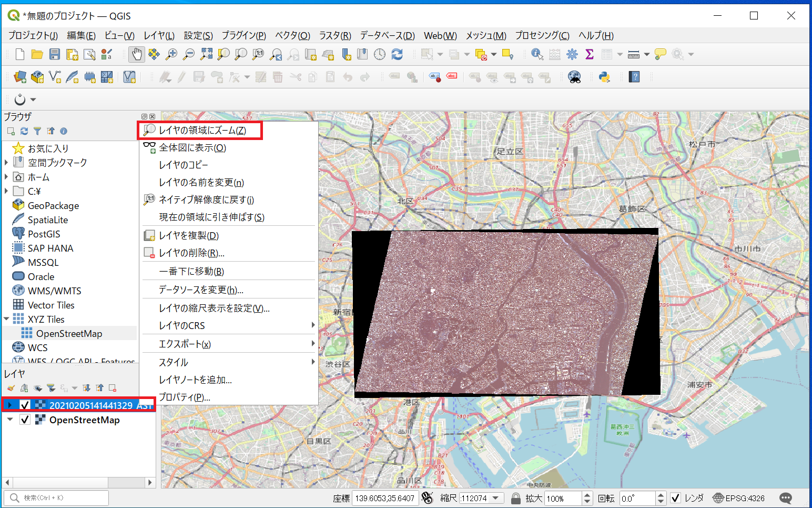This screenshot has height=508, width=812.
Task: Disable the レンダ render checkbox
Action: click(x=676, y=498)
